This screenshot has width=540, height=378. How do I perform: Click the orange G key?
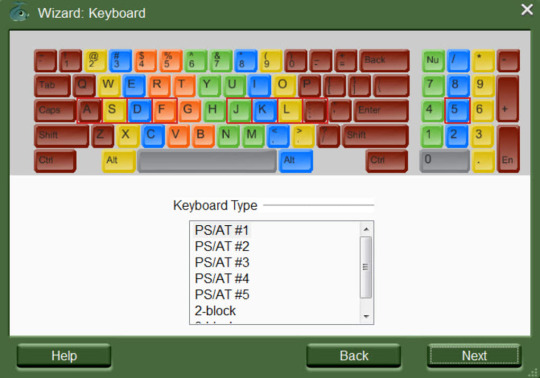[190, 111]
